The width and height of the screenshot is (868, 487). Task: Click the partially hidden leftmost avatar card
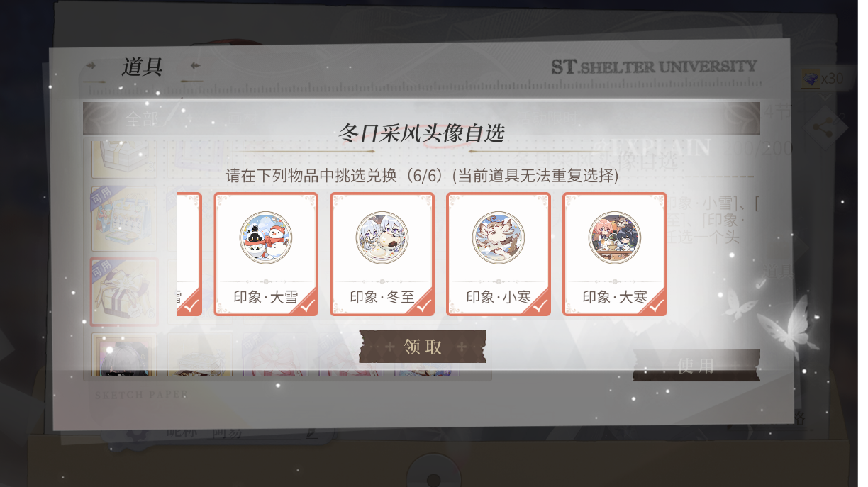tap(189, 254)
